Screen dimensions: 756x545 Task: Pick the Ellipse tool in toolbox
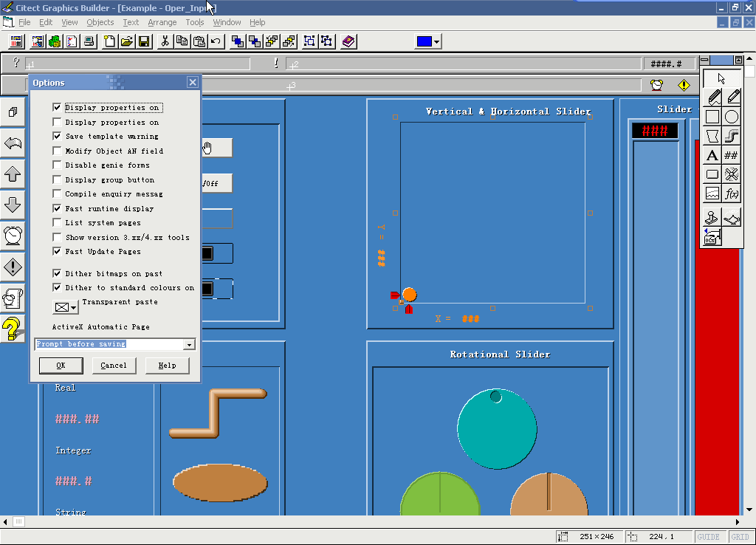(x=732, y=117)
